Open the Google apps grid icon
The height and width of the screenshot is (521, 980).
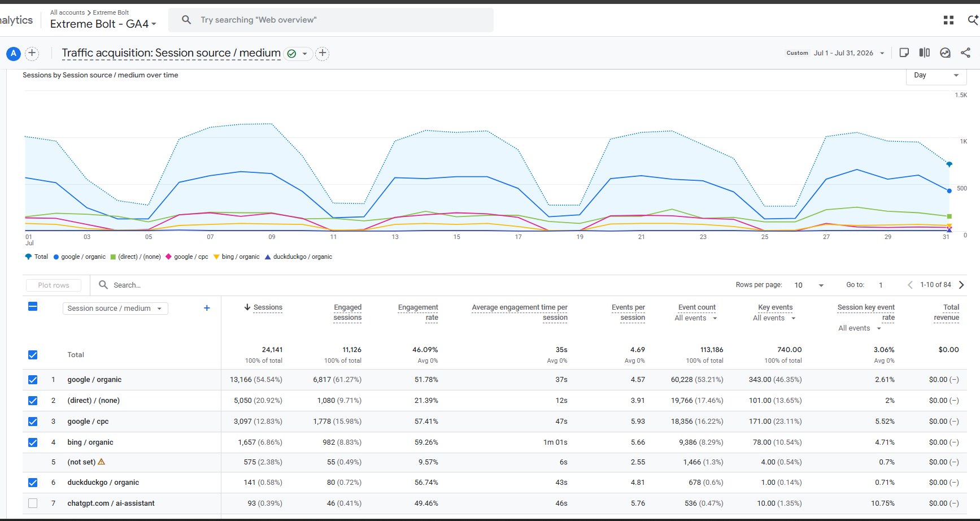click(x=948, y=20)
